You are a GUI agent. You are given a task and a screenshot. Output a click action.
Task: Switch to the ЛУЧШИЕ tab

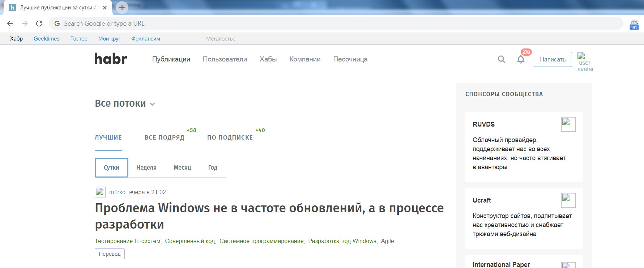[108, 137]
